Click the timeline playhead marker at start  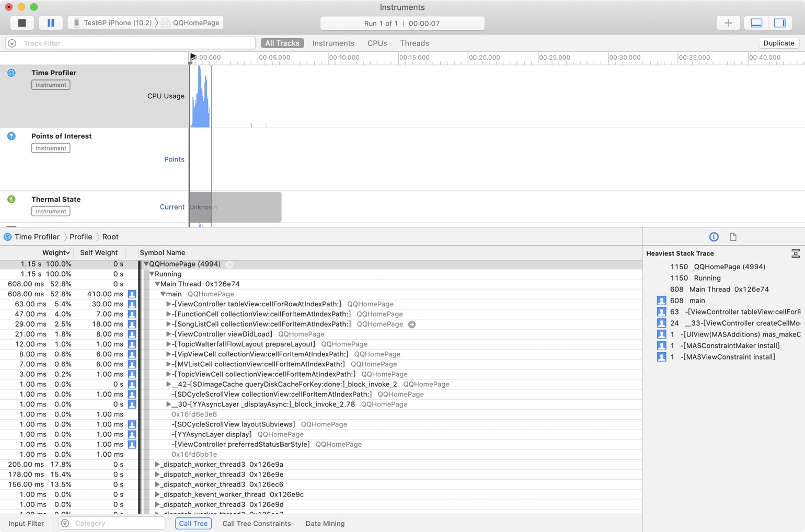[192, 57]
